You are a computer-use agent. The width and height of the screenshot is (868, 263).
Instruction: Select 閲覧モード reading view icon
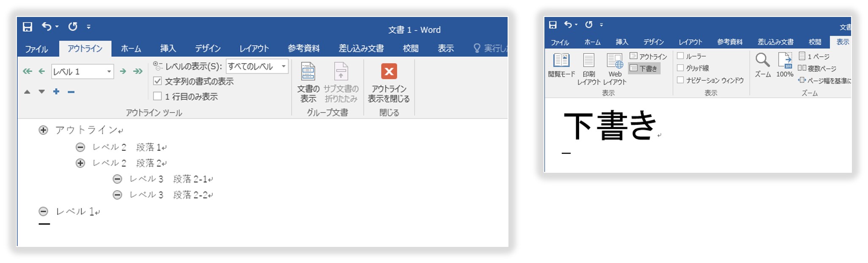point(561,61)
